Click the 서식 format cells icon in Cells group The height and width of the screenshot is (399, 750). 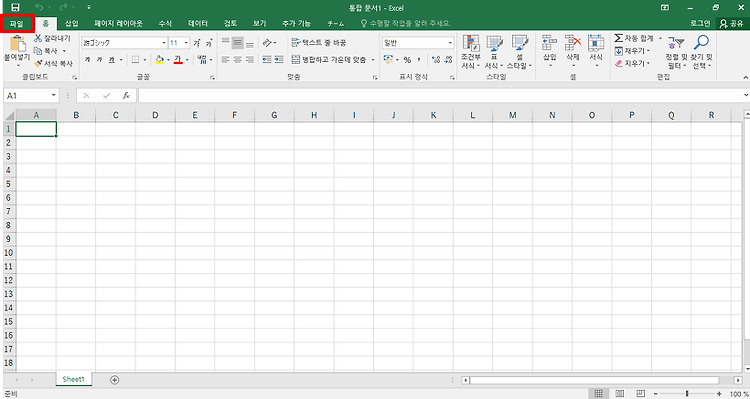pyautogui.click(x=596, y=43)
